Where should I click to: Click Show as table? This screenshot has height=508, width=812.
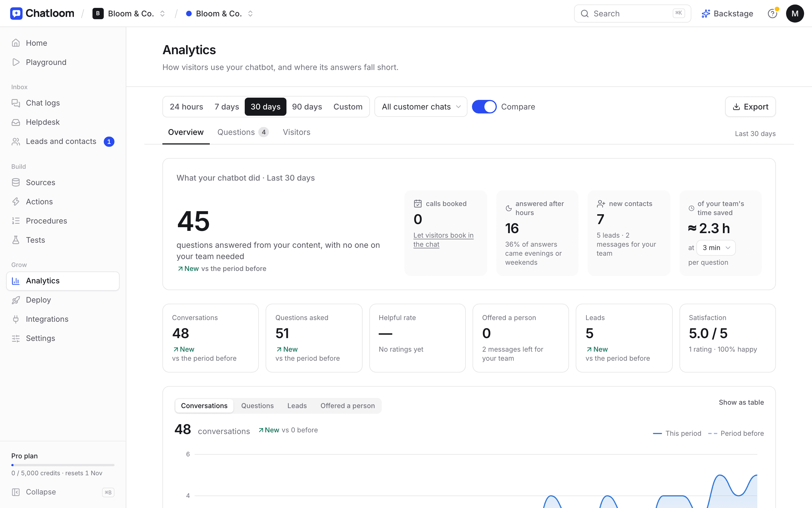tap(741, 402)
